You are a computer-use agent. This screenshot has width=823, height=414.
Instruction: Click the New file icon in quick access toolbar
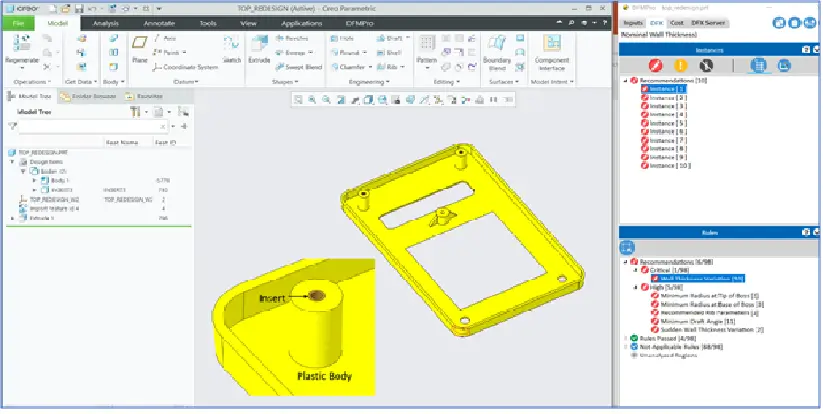tap(52, 9)
